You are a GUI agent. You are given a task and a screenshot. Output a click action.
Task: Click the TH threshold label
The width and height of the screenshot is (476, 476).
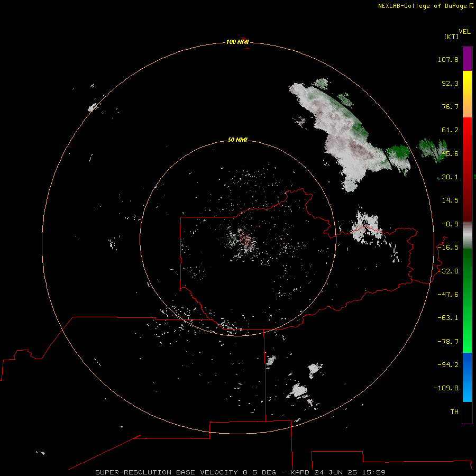[x=454, y=412]
